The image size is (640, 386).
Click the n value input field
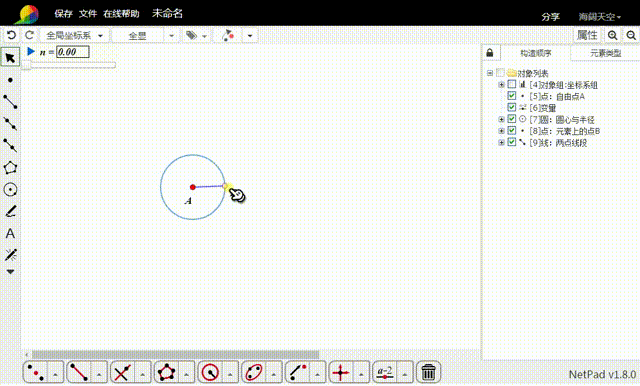click(x=73, y=52)
